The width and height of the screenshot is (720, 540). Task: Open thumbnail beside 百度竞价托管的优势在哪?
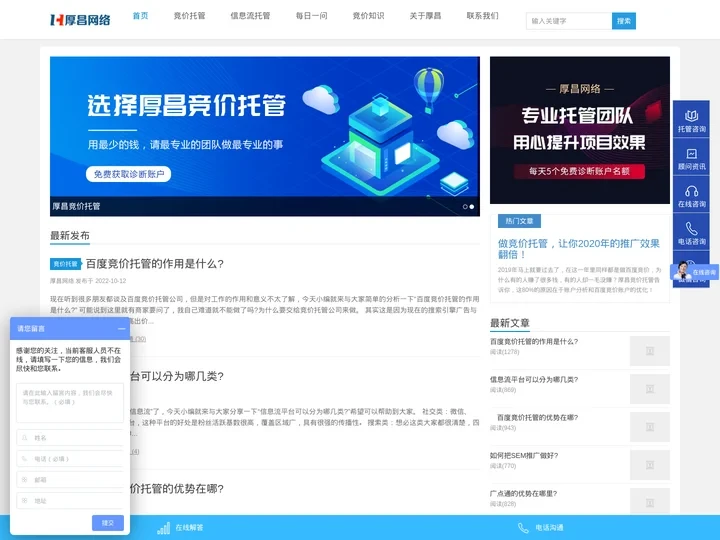tap(649, 427)
